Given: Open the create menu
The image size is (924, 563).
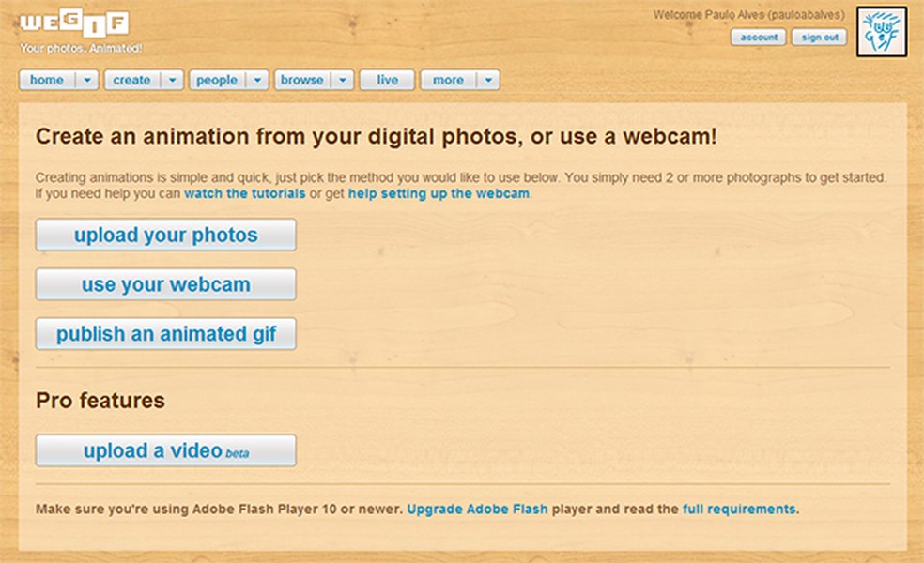Looking at the screenshot, I should pyautogui.click(x=134, y=80).
